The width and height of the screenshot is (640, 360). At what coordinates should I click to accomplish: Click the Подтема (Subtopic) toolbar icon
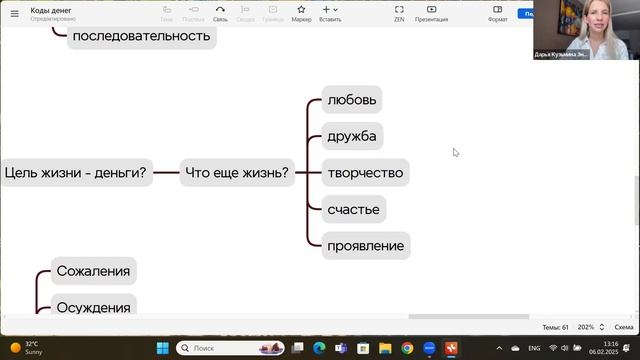tap(193, 10)
